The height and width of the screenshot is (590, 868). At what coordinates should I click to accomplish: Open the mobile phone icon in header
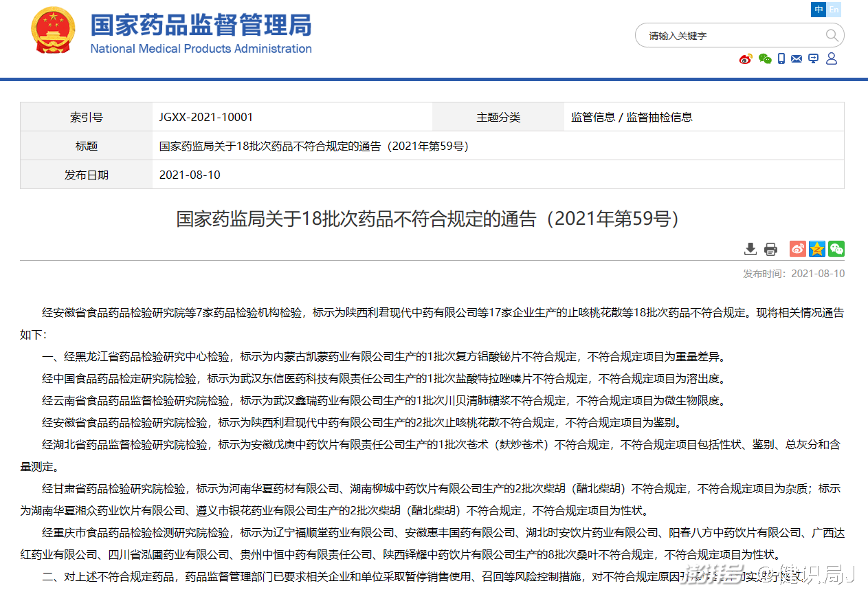click(781, 59)
